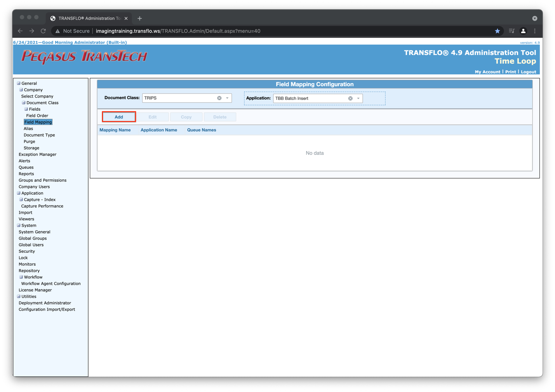
Task: Open a new browser tab
Action: point(139,18)
